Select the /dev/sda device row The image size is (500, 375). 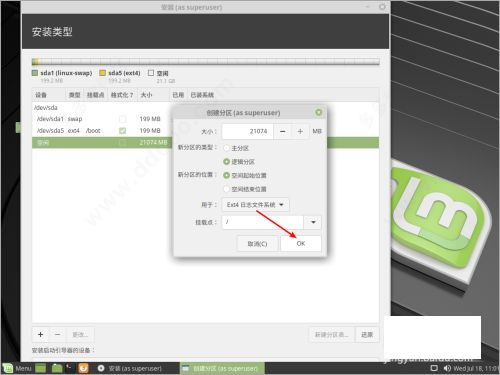[x=205, y=107]
